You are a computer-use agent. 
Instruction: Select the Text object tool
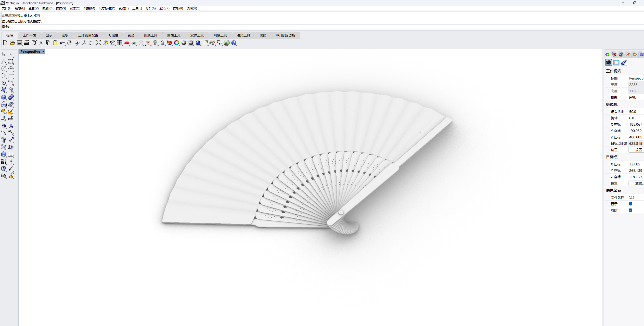point(4,140)
